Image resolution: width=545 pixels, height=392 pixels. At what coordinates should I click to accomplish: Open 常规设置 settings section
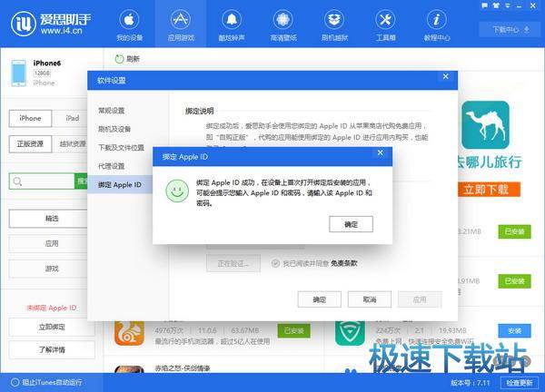pos(111,111)
